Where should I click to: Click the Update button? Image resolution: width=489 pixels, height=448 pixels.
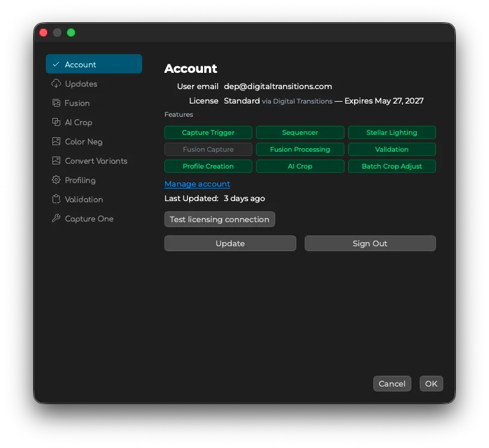(230, 243)
